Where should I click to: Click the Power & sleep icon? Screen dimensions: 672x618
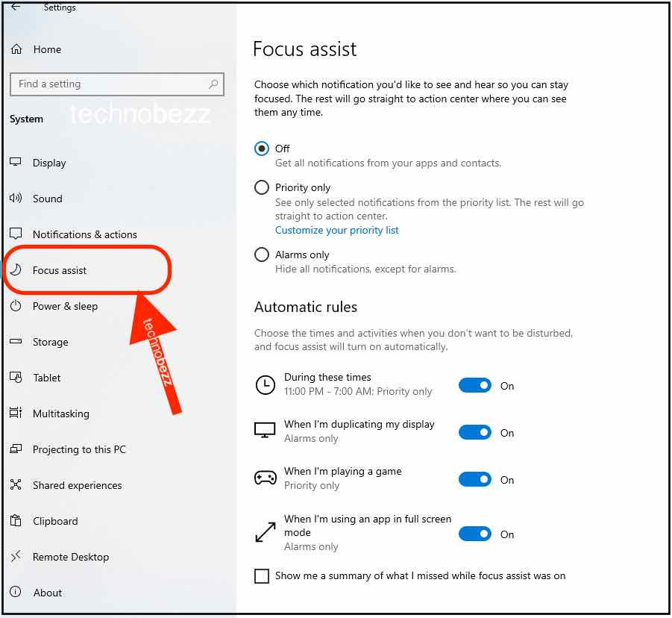pos(16,305)
